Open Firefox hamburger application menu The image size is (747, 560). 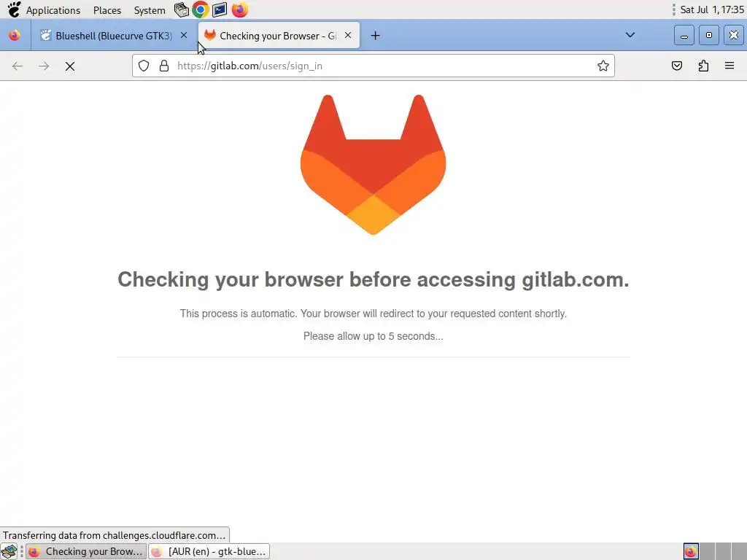click(729, 66)
